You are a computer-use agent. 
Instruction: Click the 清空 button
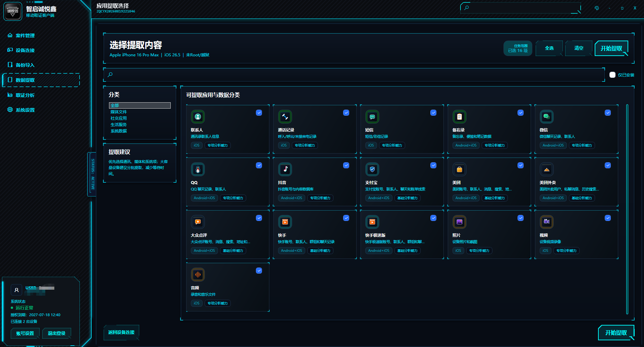tap(579, 48)
